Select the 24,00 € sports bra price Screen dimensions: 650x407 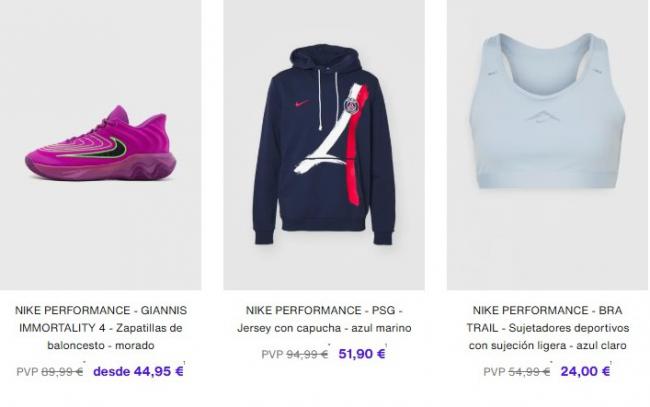(585, 371)
